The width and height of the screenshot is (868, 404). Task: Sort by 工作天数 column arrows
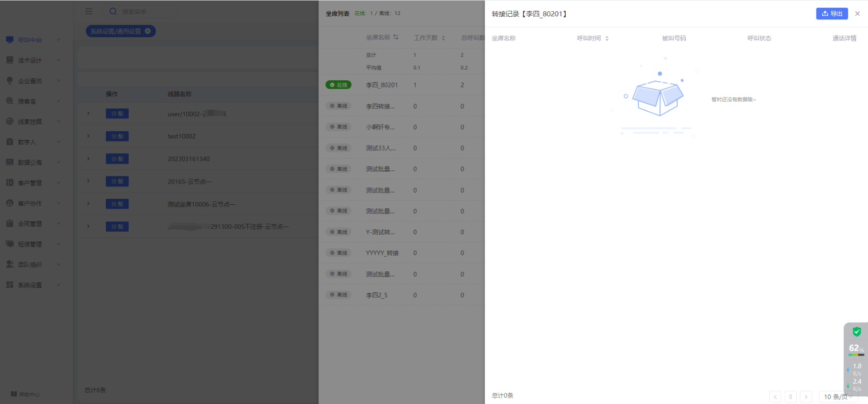coord(443,38)
